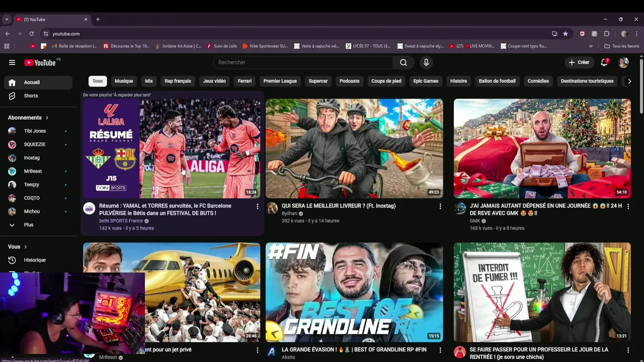Select the Jeux vidéo filter chip
This screenshot has width=644, height=362.
click(214, 81)
